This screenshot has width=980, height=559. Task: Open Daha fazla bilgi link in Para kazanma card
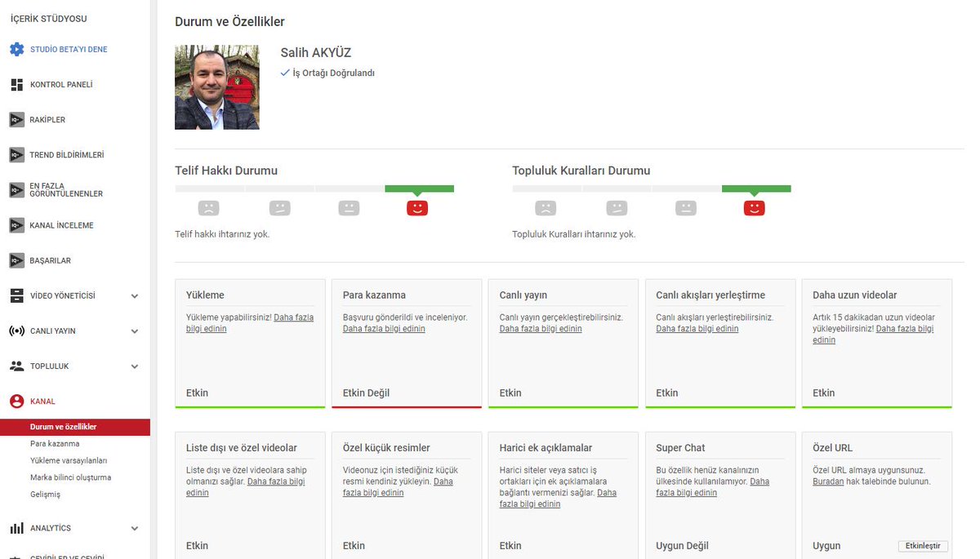[x=384, y=329]
